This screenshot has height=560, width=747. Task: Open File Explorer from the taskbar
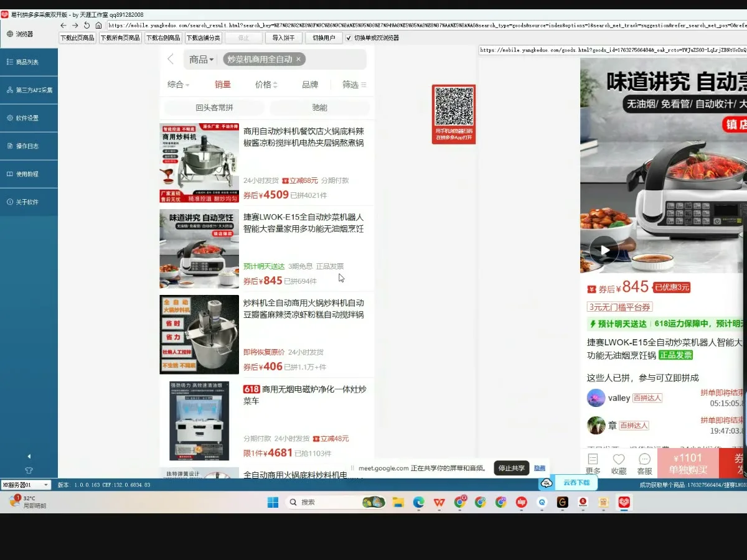pos(398,502)
